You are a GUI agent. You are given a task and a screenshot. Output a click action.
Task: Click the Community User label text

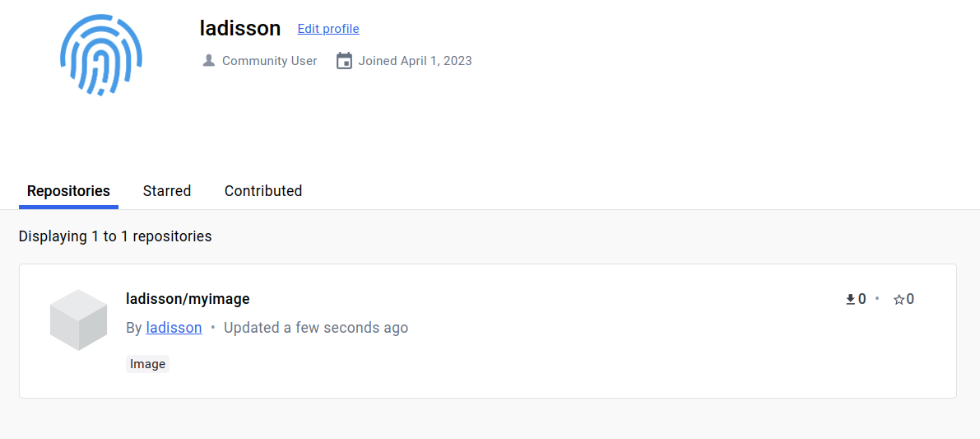[x=269, y=61]
